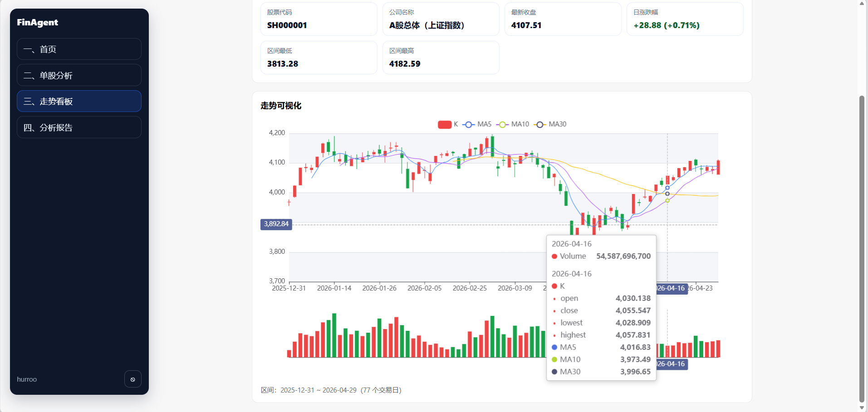Toggle the MA10 line legend
This screenshot has width=868, height=412.
click(x=513, y=124)
